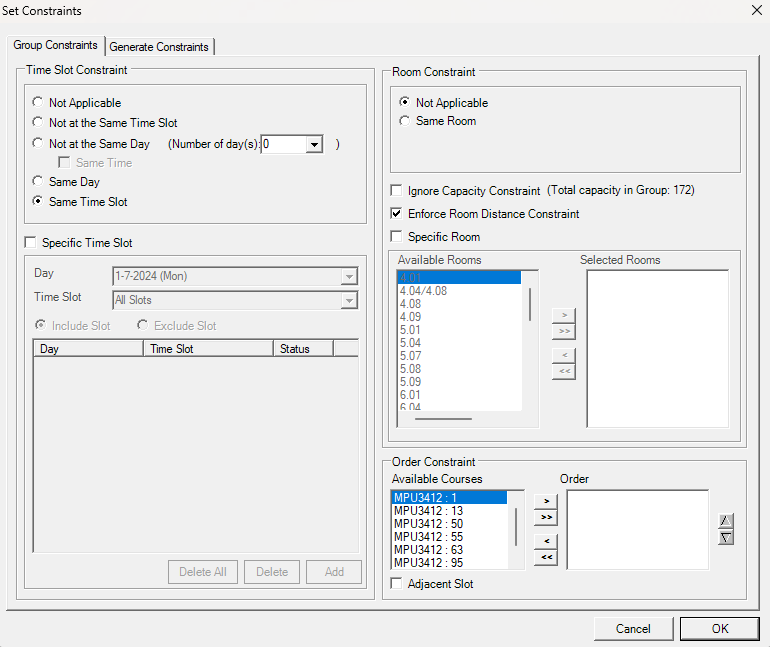Remove all rooms using << button in Room Constraint
Viewport: 770px width, 647px height.
click(x=564, y=371)
